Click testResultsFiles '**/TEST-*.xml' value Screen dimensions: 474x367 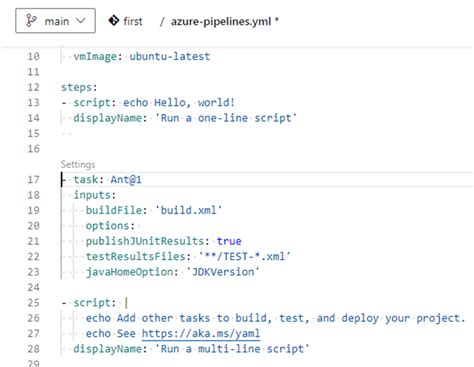coord(245,257)
